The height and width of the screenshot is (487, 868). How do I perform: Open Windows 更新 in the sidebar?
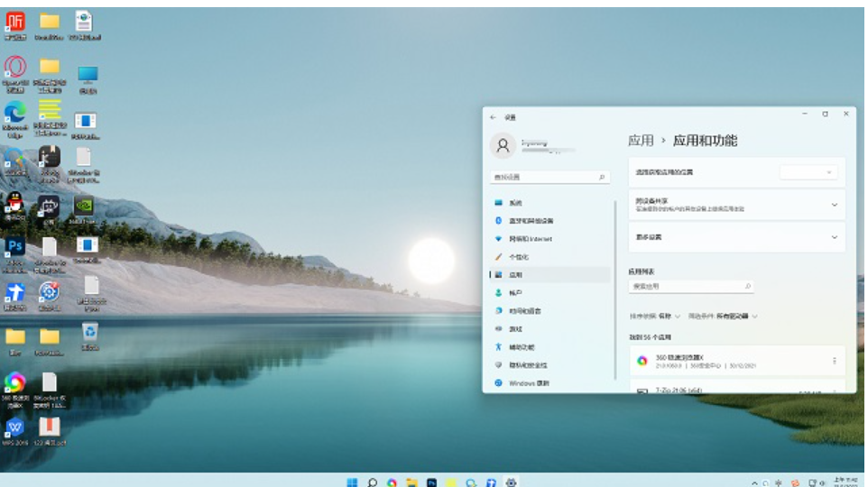tap(528, 383)
